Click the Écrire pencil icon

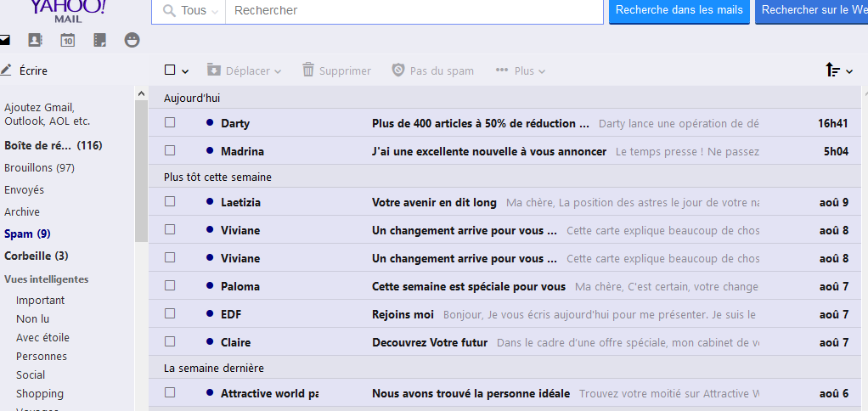click(x=7, y=70)
